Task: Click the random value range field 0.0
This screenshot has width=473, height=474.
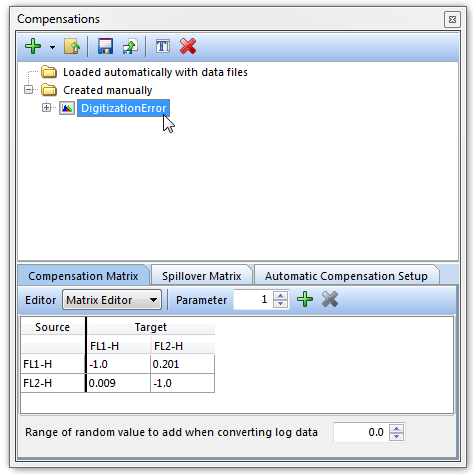Action: (x=361, y=432)
